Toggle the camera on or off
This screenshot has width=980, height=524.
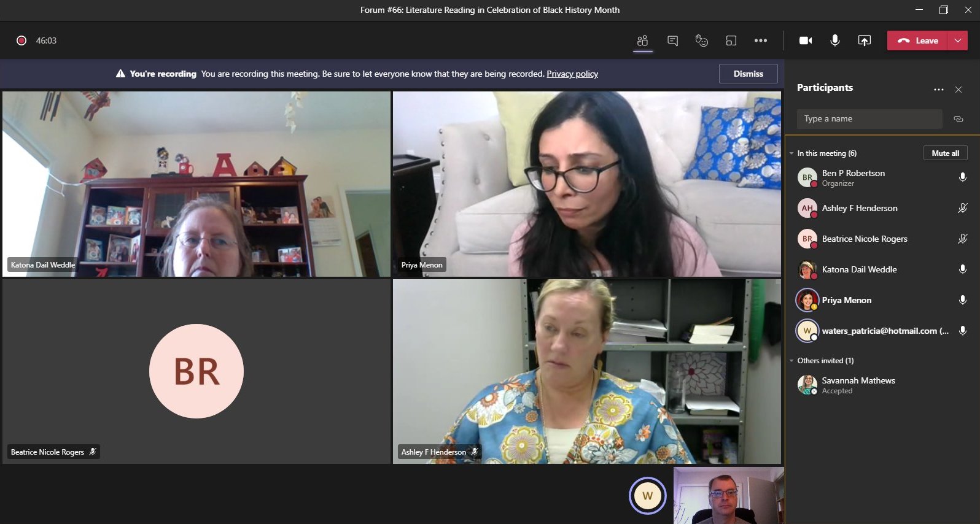(x=806, y=40)
